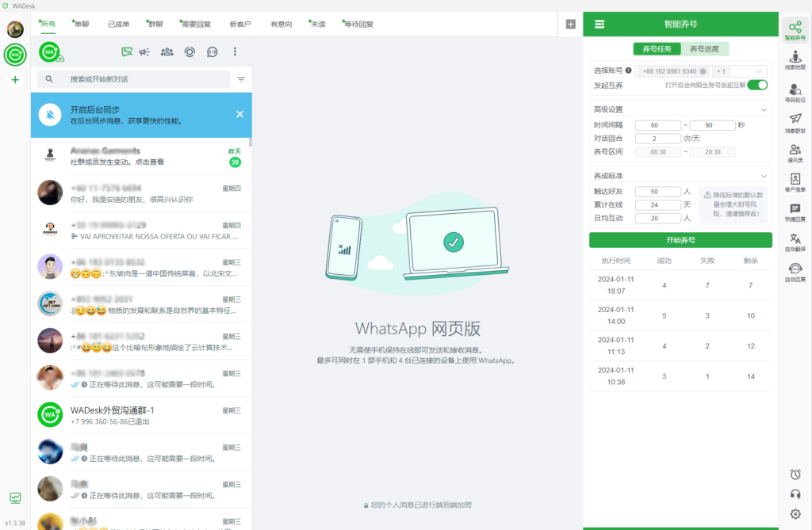Image resolution: width=812 pixels, height=530 pixels.
Task: Open the 选择账号 account dropdown
Action: pos(701,71)
